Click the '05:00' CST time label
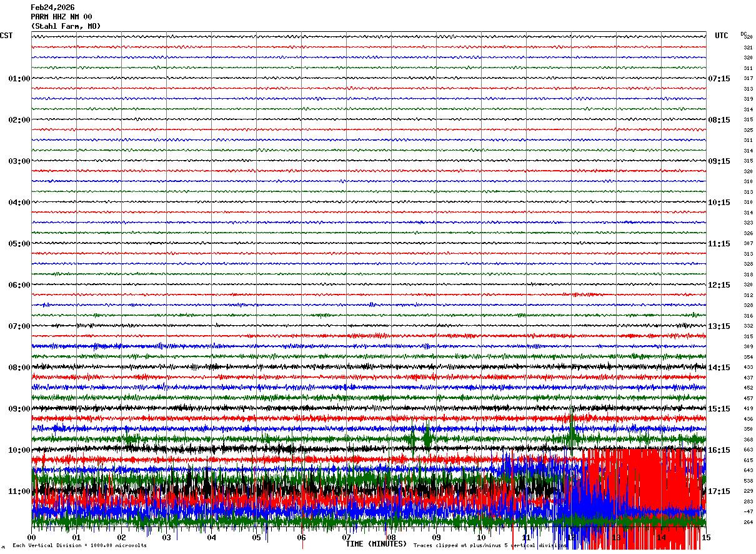The image size is (756, 554). coord(19,244)
